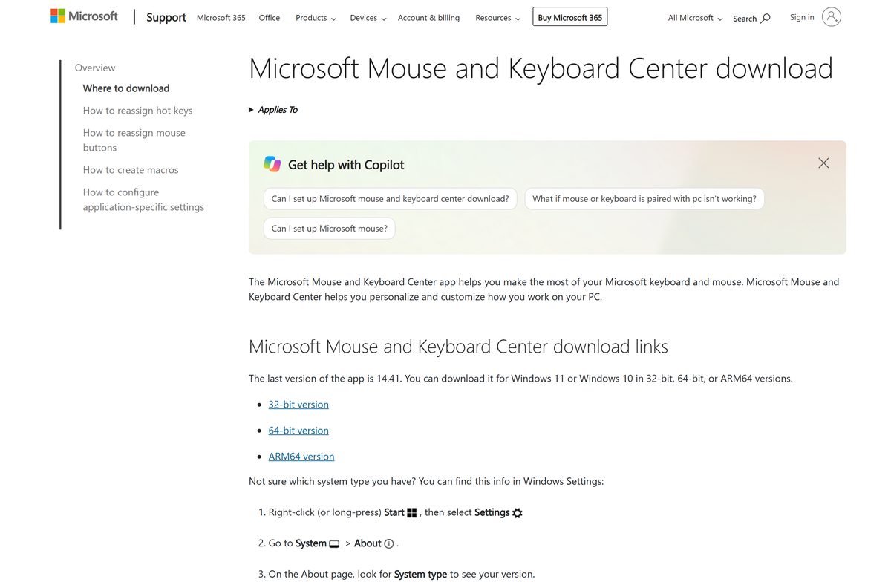Viewport: 891px width, 588px height.
Task: Select Overview in sidebar
Action: (x=95, y=68)
